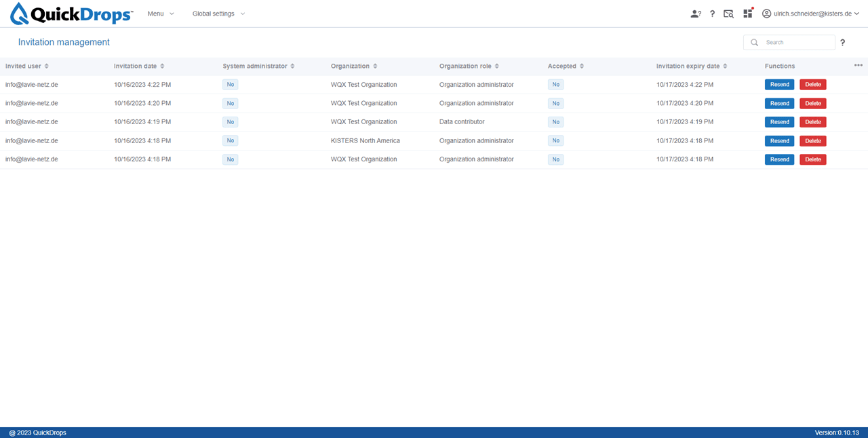Image resolution: width=868 pixels, height=438 pixels.
Task: Click the QuickDrops logo
Action: [72, 13]
